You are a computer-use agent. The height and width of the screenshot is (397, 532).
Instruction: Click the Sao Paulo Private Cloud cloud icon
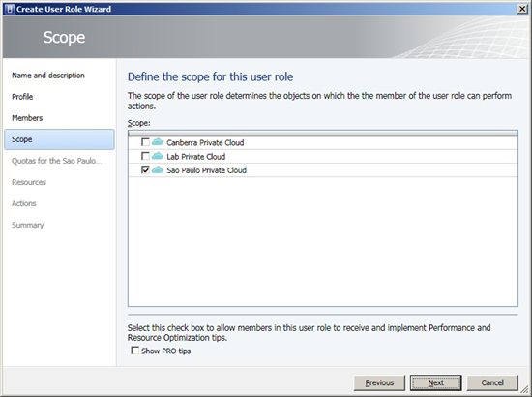(157, 169)
